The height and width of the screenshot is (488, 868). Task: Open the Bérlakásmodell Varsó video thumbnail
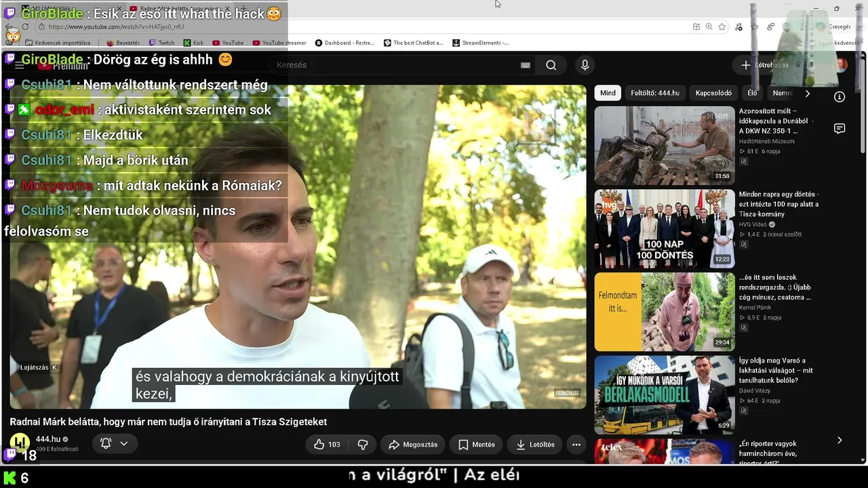665,395
